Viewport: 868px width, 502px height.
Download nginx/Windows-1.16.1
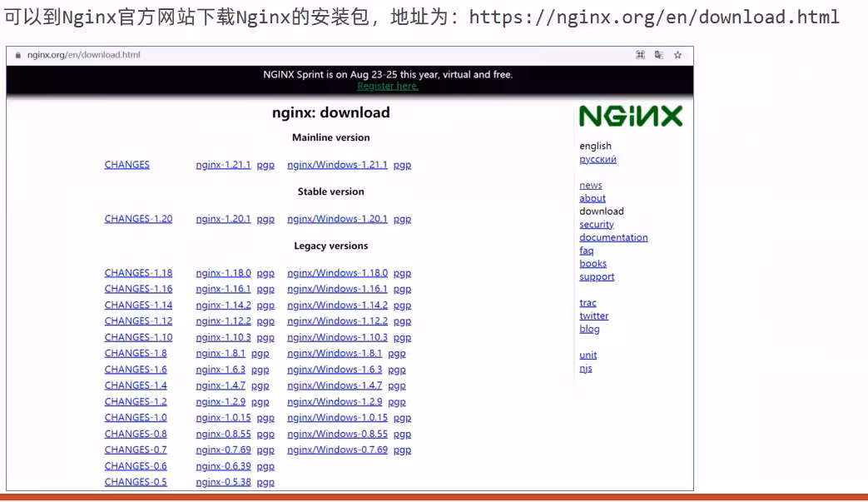coord(337,289)
